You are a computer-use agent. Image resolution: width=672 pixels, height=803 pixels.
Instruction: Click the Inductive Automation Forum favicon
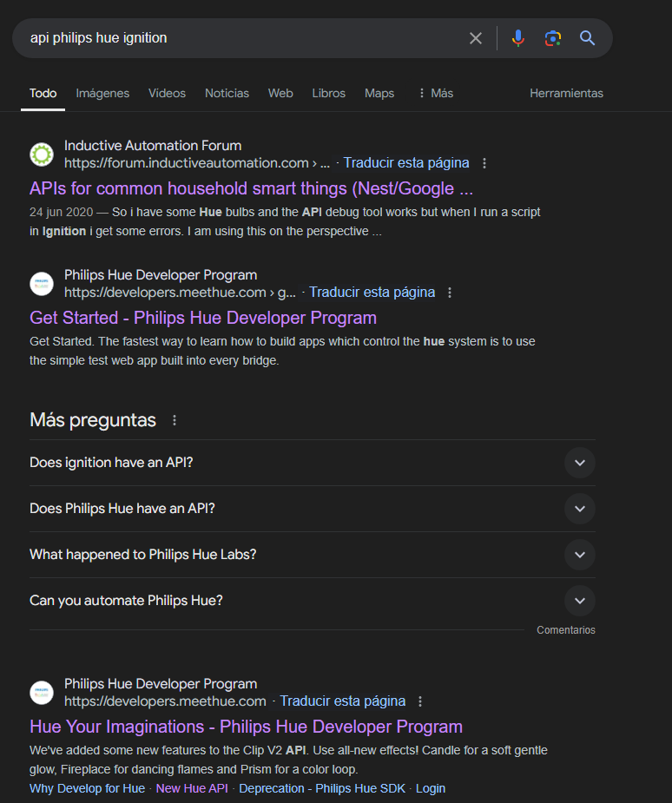[x=42, y=155]
